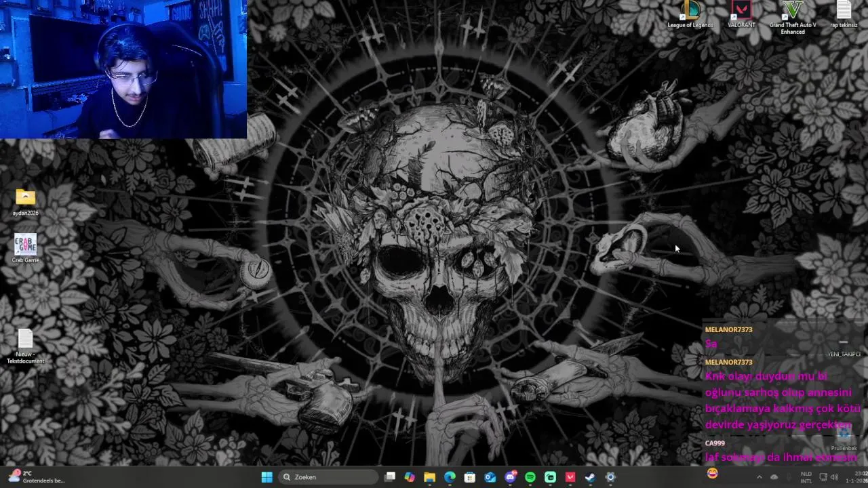The height and width of the screenshot is (488, 868).
Task: Select the Nieuw - Tekstdocument file
Action: point(25,347)
